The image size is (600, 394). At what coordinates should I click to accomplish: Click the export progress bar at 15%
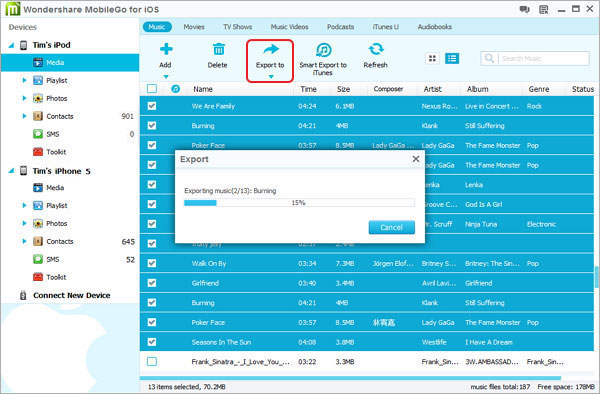299,203
